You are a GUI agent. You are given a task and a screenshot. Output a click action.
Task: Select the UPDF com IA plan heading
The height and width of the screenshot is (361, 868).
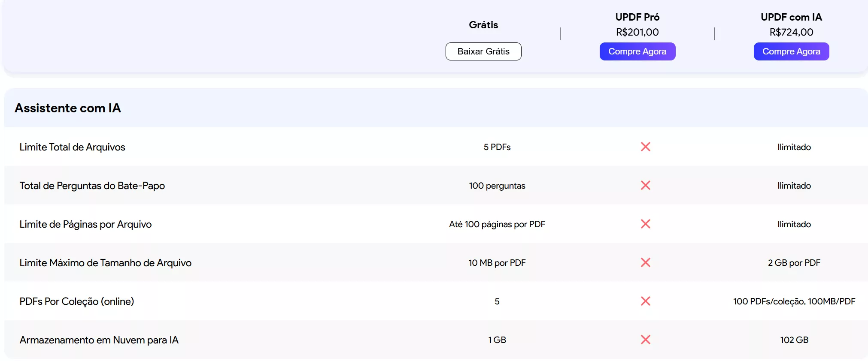pyautogui.click(x=791, y=17)
